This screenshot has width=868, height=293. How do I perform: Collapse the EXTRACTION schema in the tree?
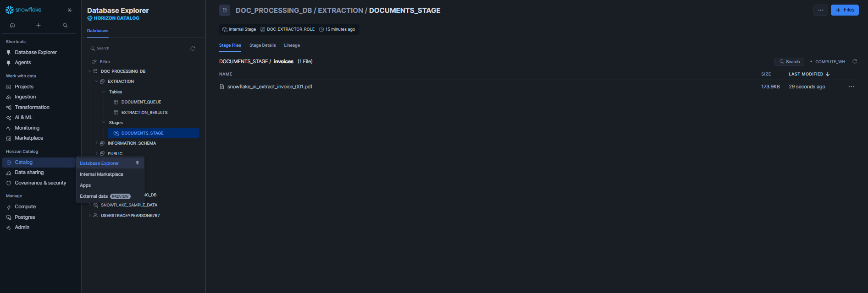point(96,81)
